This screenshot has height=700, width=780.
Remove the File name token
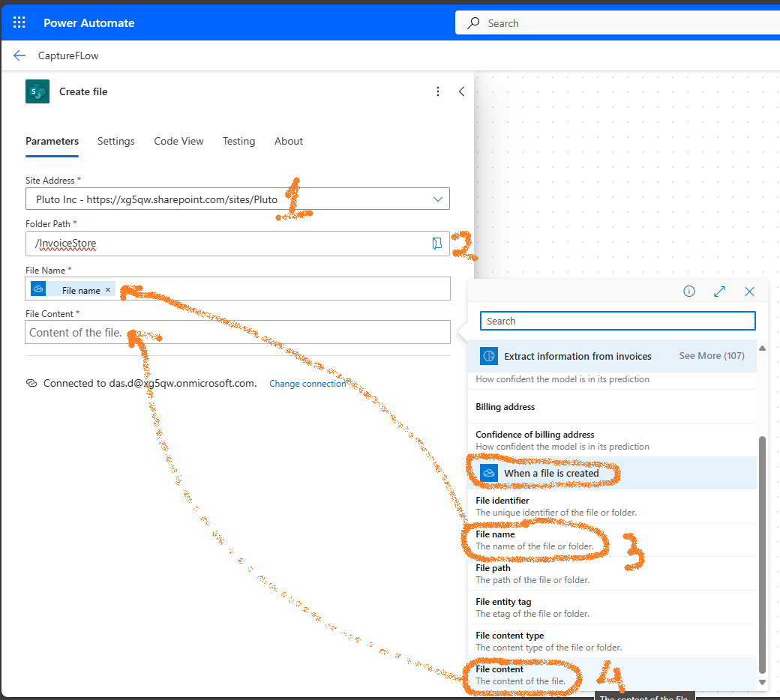coord(107,290)
